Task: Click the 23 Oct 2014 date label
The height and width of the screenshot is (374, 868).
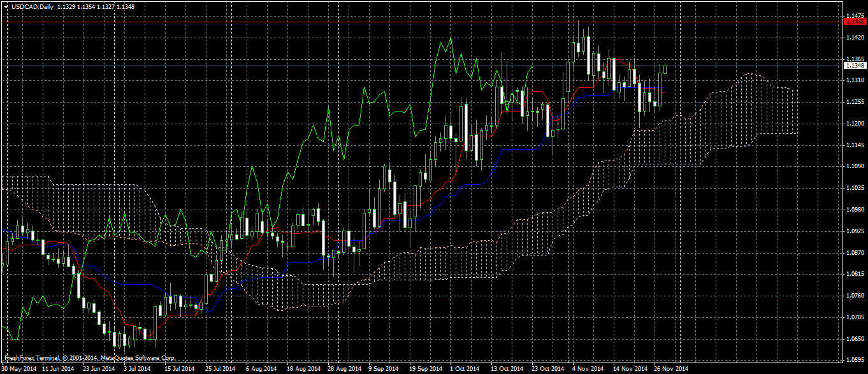Action: pos(548,369)
